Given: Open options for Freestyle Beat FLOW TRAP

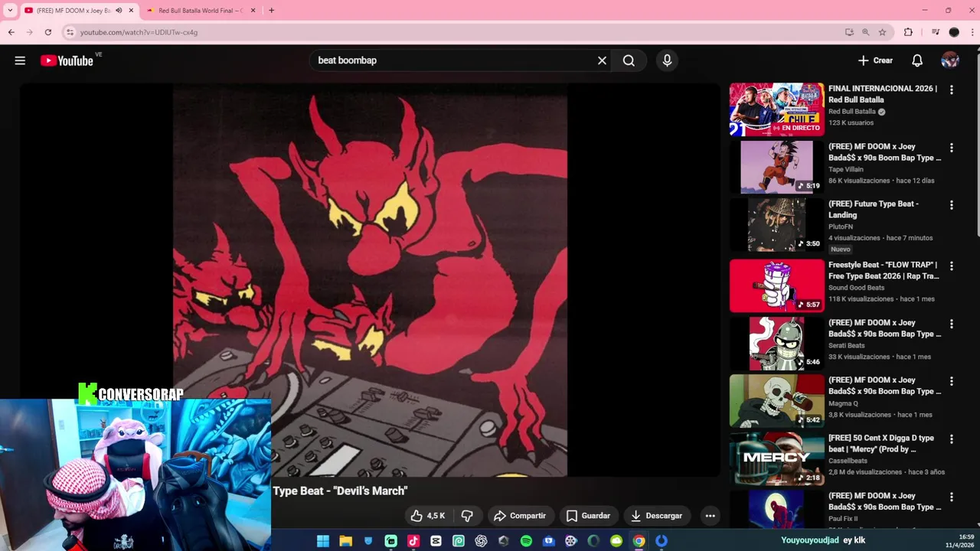Looking at the screenshot, I should tap(952, 266).
